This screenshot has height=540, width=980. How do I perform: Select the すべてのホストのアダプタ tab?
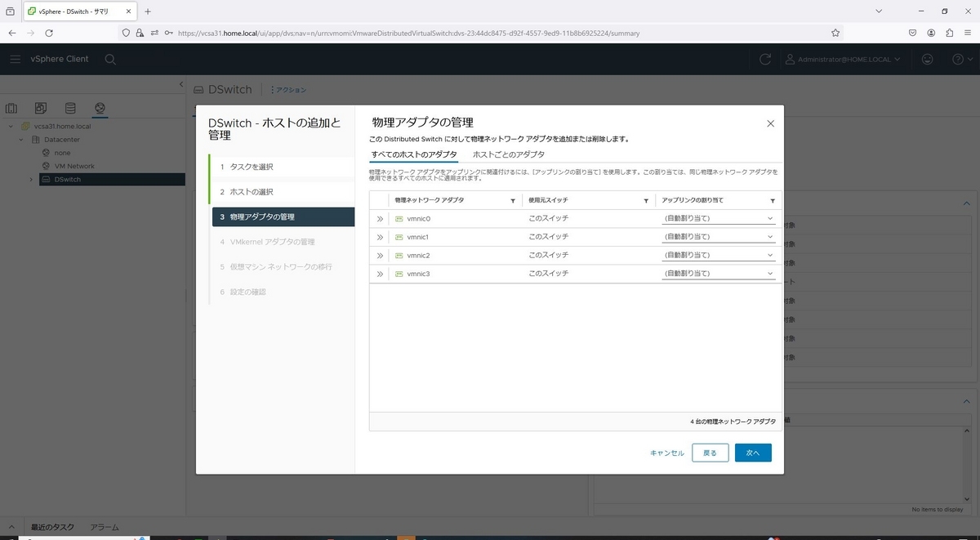(414, 154)
